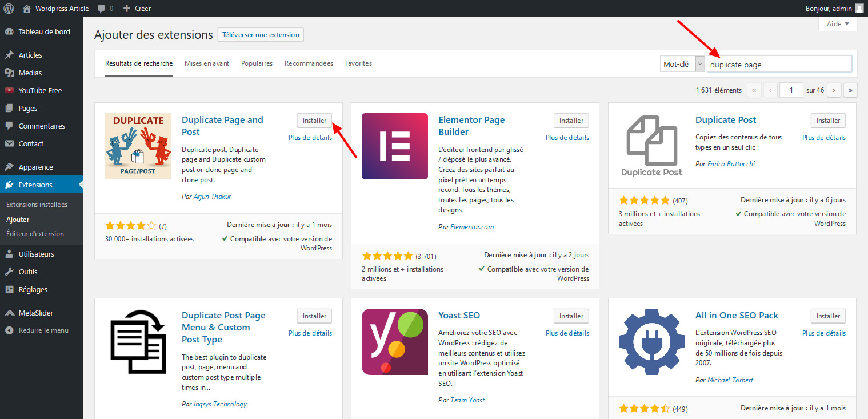Click Duplicate Page and Post title
Screen dimensions: 868x419
[222, 126]
